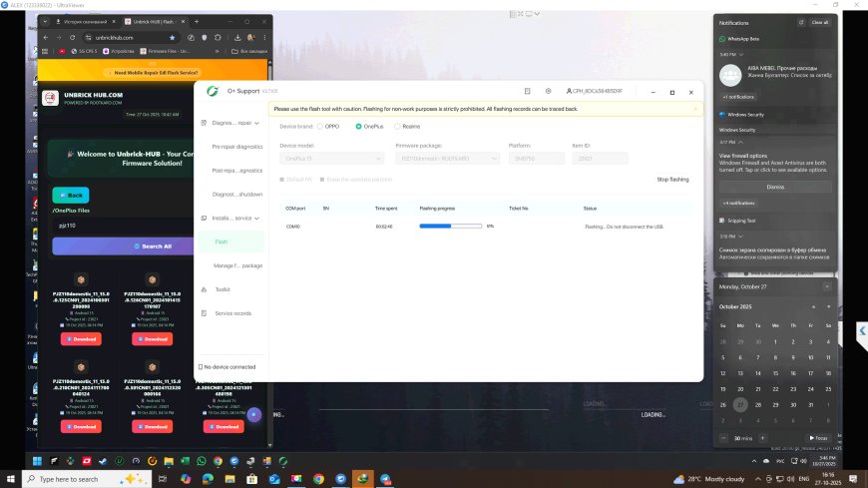Open the Firmware package dropdown

[447, 159]
